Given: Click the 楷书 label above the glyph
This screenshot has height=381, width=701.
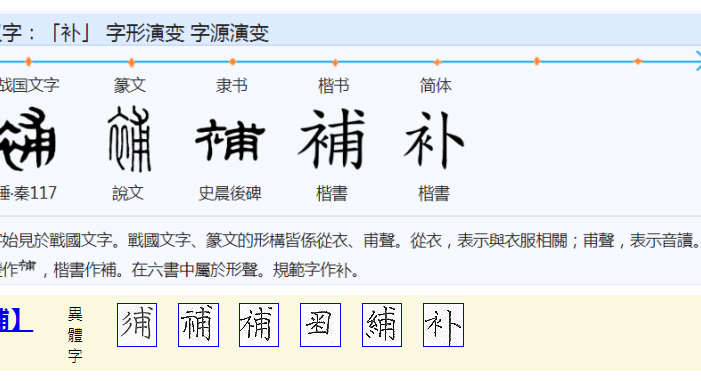Looking at the screenshot, I should (x=334, y=85).
